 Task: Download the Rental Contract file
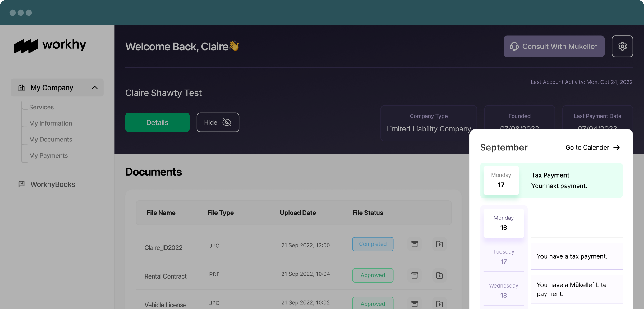(439, 275)
